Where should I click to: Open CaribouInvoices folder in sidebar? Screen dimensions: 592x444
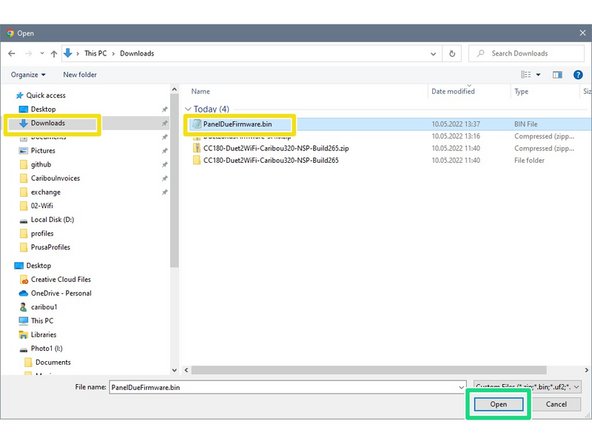coord(55,178)
